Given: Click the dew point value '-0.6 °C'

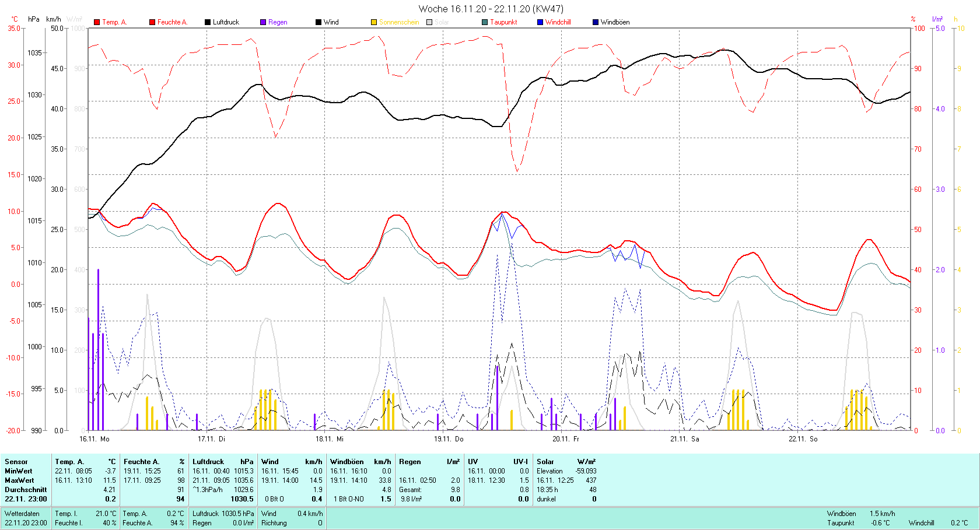Looking at the screenshot, I should 880,523.
